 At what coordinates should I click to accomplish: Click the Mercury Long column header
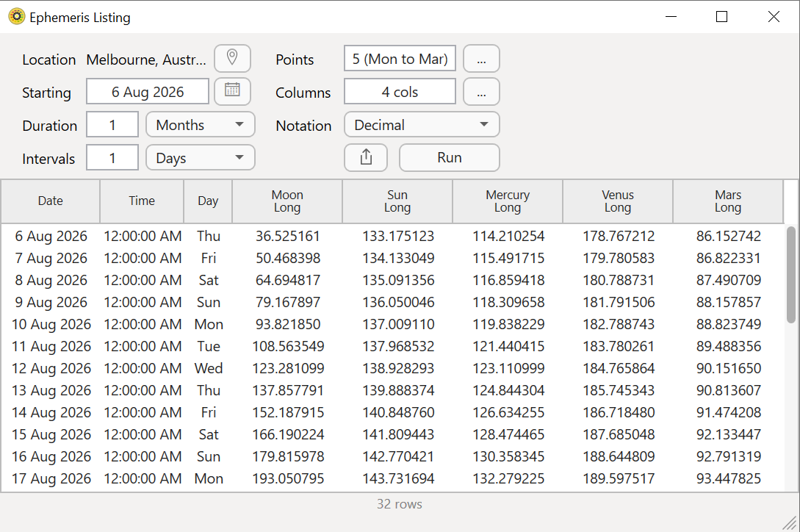(508, 201)
